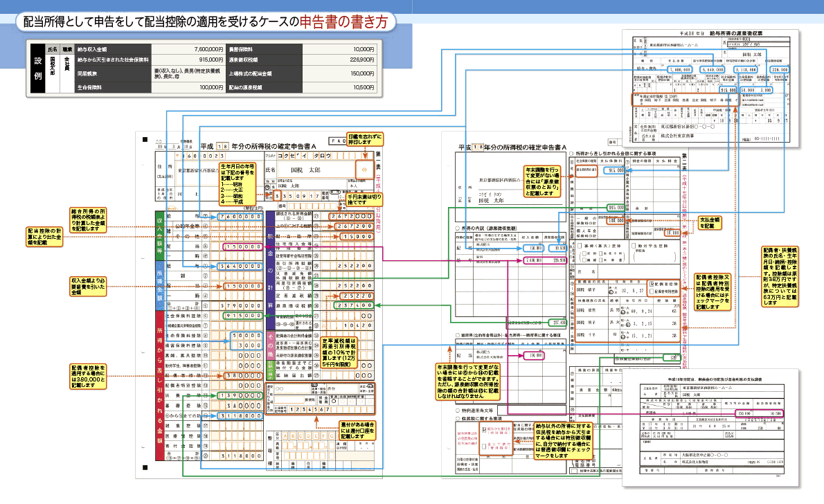Click the callout 千円未満は切り捨てです

(x=364, y=199)
